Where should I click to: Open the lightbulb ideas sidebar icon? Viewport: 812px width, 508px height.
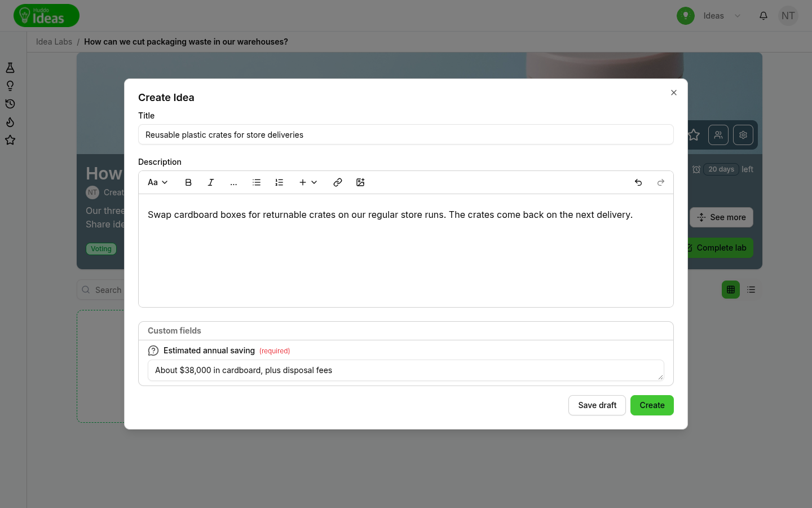click(x=10, y=86)
